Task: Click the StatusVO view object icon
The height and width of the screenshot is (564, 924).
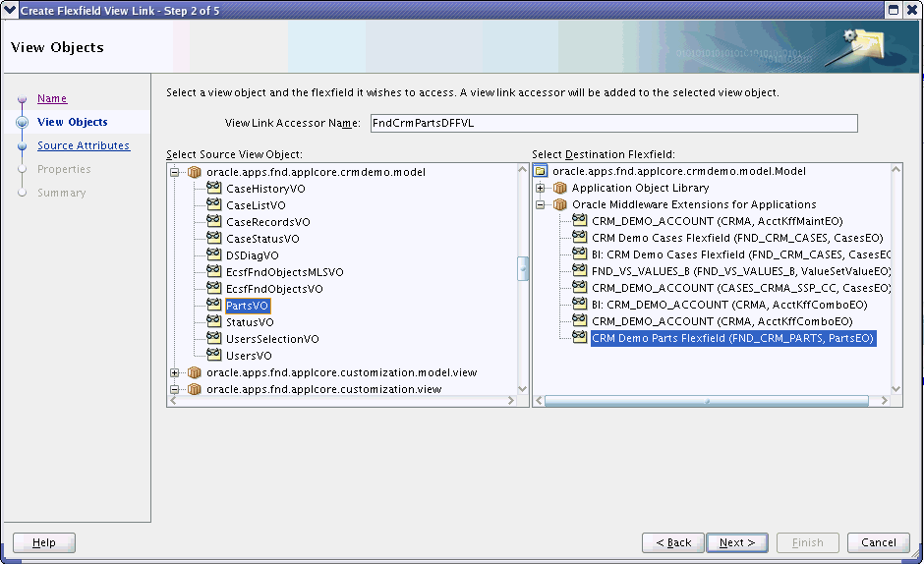Action: pos(214,320)
